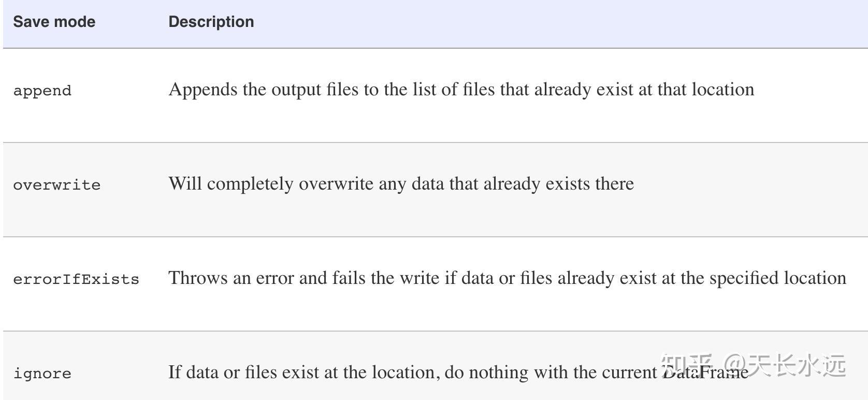Click the word "Will" in the overwrite description
Viewport: 868px width, 400px height.
185,184
